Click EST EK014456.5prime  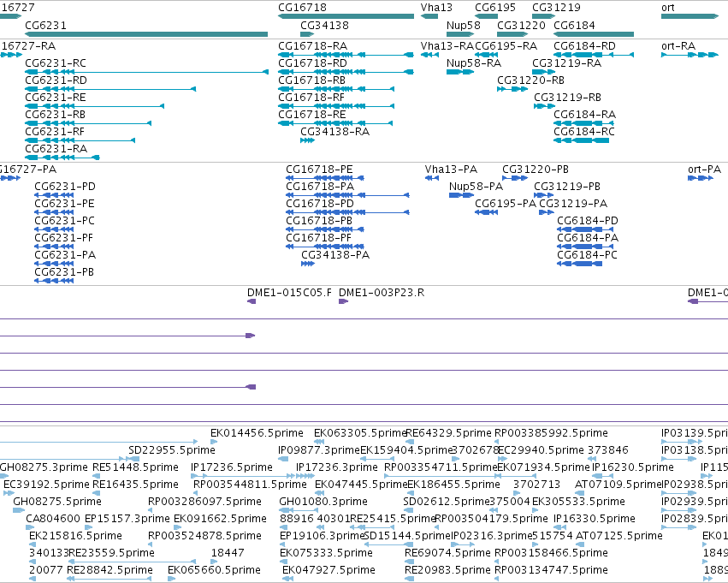coord(214,442)
